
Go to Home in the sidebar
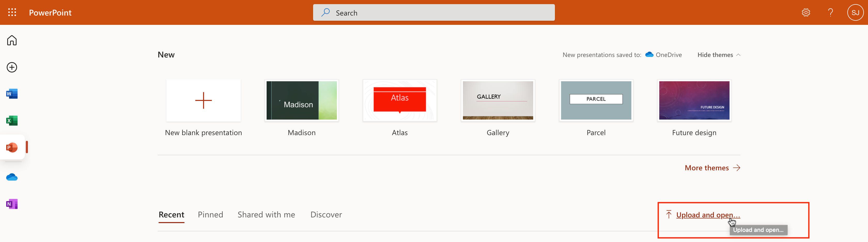click(x=12, y=40)
